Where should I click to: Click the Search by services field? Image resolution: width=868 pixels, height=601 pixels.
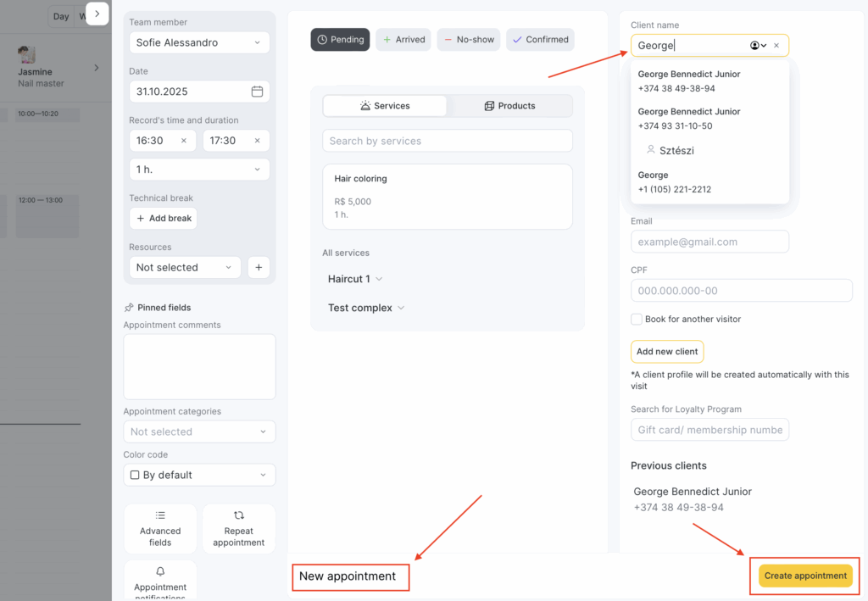pyautogui.click(x=447, y=141)
